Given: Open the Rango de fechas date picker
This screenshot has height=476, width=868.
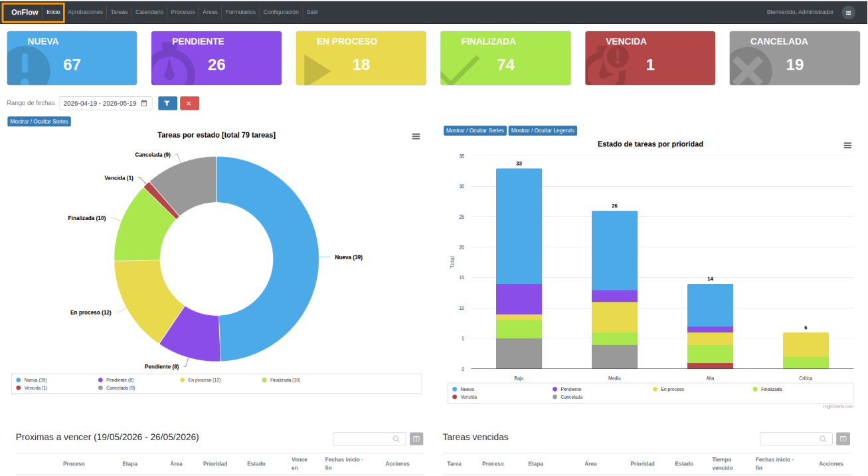Looking at the screenshot, I should coord(106,103).
